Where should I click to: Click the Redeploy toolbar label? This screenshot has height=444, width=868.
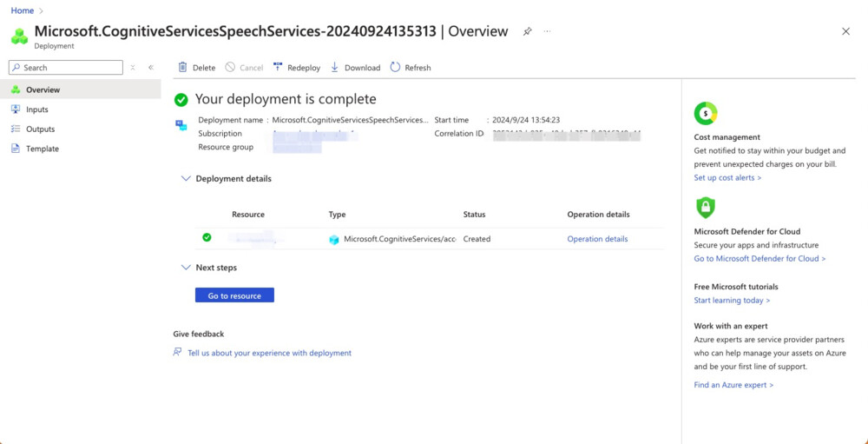(x=304, y=68)
